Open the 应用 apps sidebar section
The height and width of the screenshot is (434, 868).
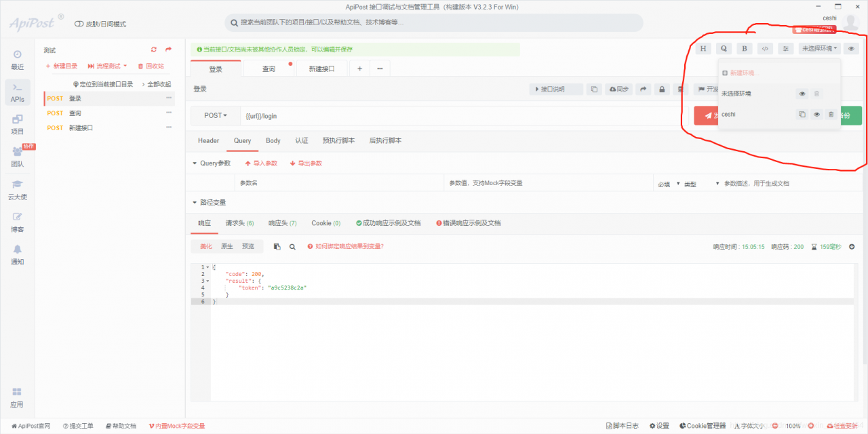[17, 398]
